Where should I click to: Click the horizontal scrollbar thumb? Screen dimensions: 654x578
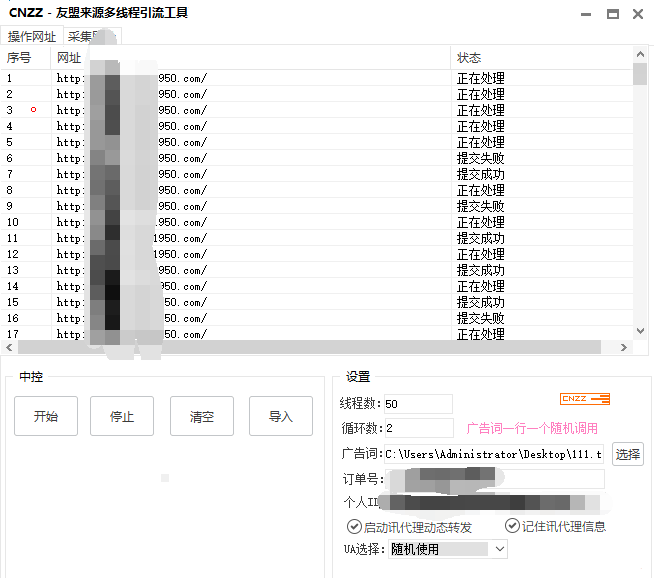click(309, 347)
